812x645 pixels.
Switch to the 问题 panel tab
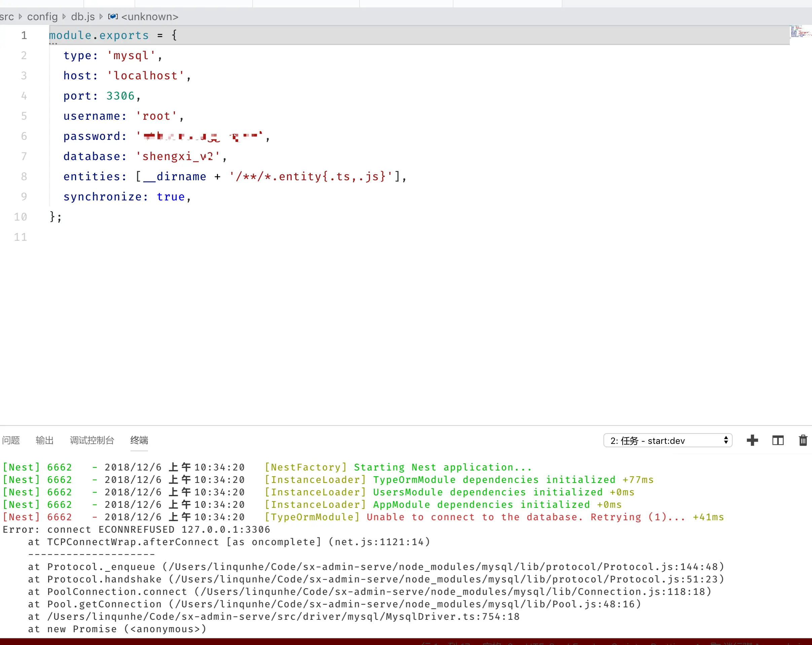[x=11, y=440]
